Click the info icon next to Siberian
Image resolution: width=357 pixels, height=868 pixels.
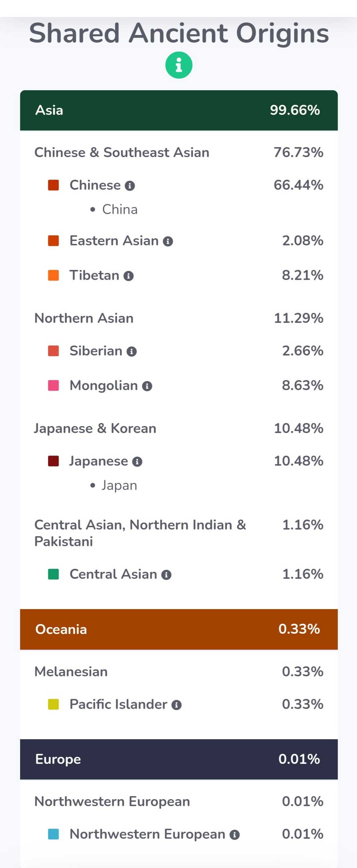click(x=132, y=351)
